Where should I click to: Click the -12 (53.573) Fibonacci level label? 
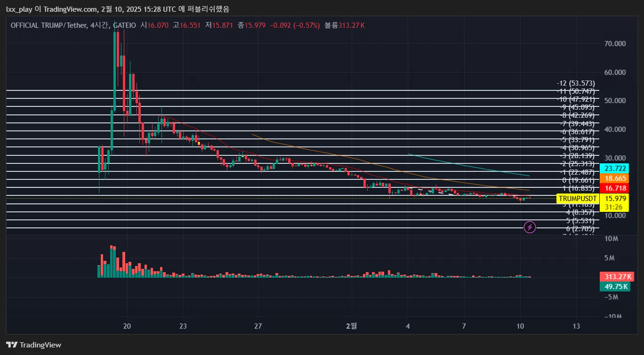point(576,83)
